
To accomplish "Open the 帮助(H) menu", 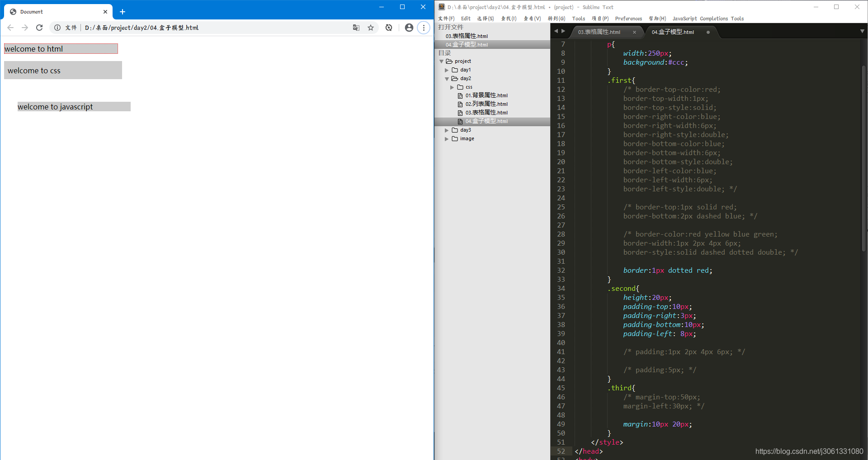I will (x=657, y=19).
